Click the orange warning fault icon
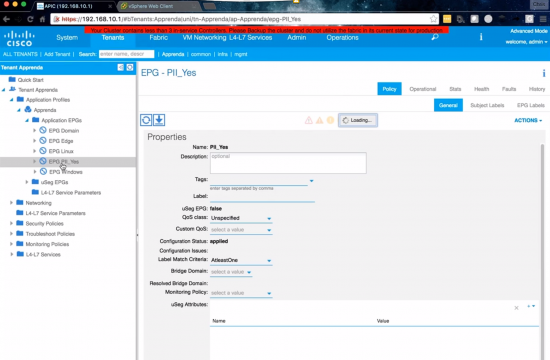 (x=320, y=120)
